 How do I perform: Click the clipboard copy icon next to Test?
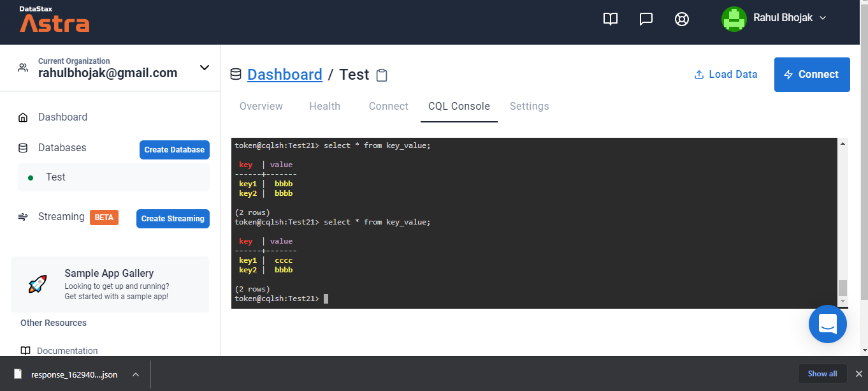click(x=381, y=75)
